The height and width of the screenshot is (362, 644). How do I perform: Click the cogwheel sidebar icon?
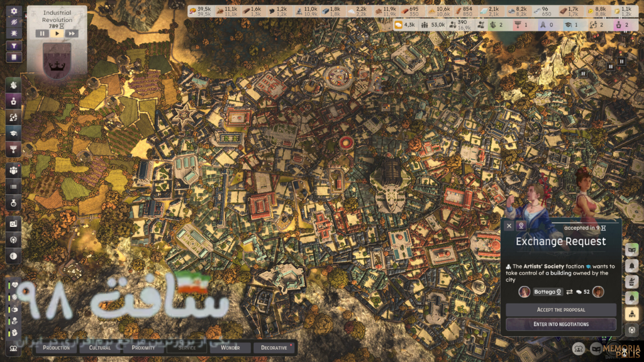click(14, 239)
